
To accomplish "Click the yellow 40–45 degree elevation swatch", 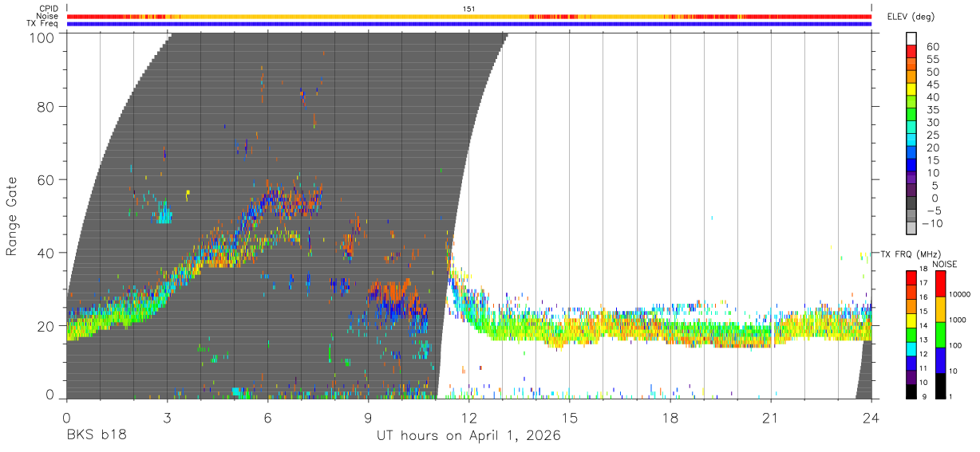I will pyautogui.click(x=911, y=89).
